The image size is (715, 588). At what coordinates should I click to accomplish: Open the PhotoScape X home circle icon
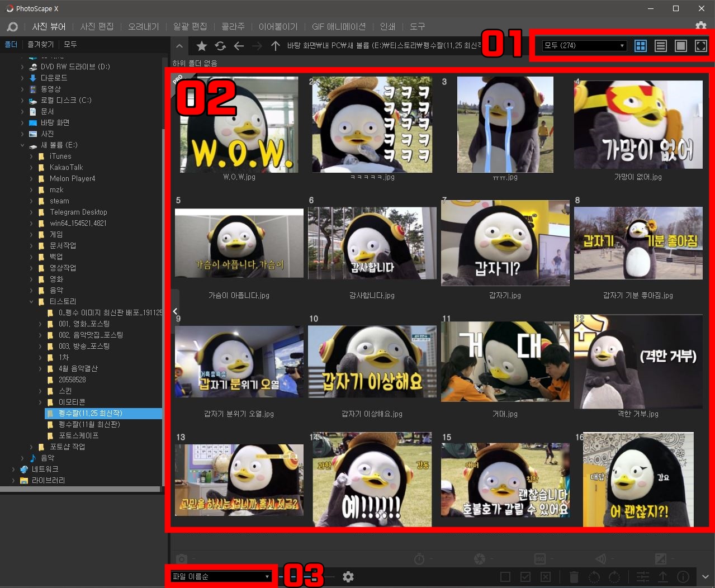pyautogui.click(x=12, y=26)
